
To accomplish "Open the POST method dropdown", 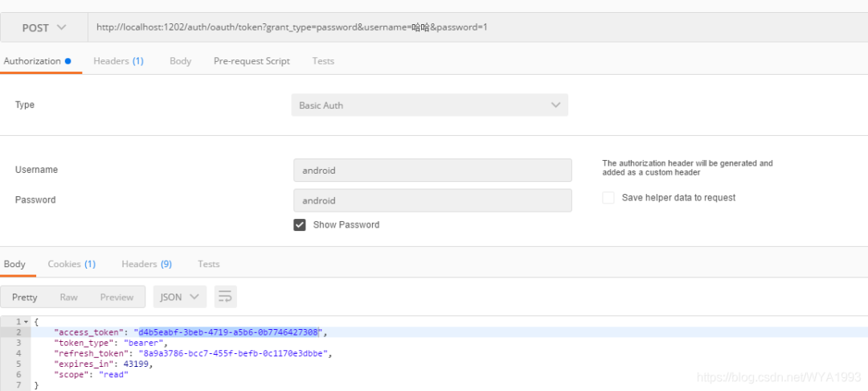I will coord(43,27).
